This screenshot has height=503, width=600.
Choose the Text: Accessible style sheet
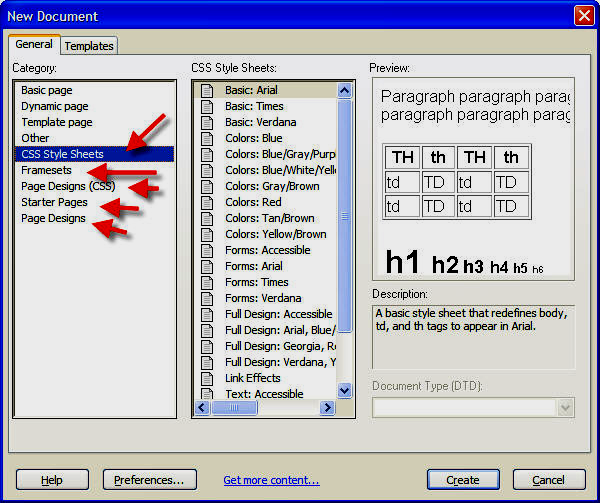tap(264, 394)
